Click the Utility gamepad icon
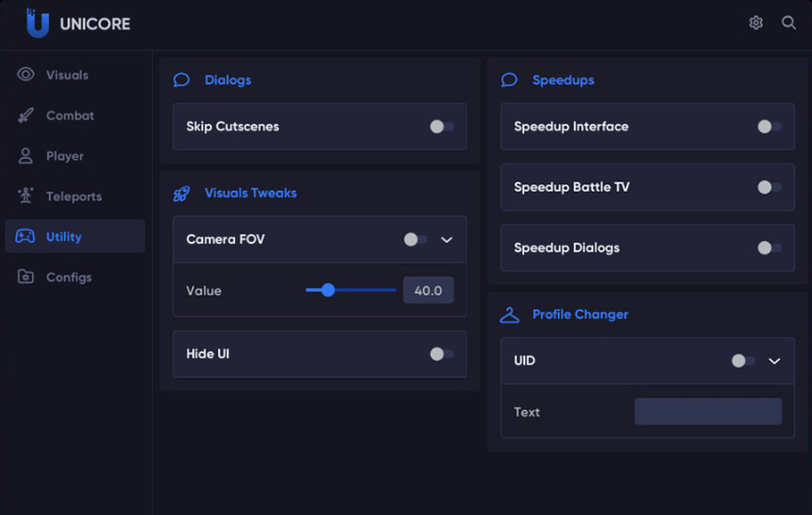 [x=25, y=236]
